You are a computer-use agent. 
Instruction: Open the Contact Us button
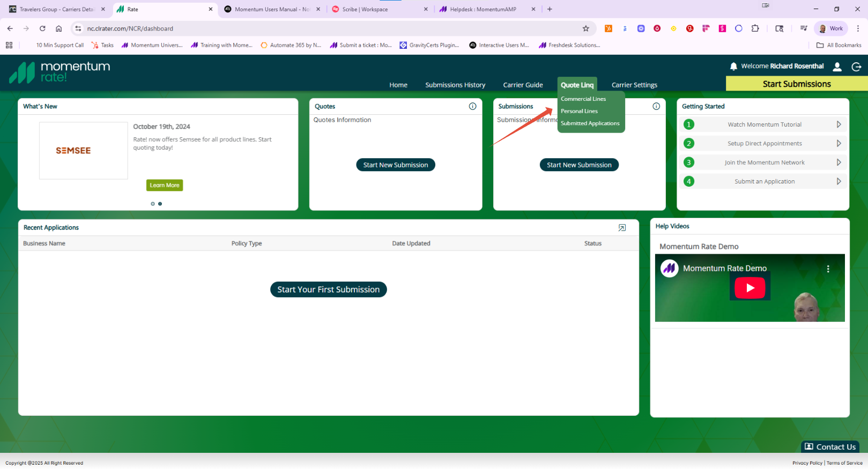tap(830, 447)
